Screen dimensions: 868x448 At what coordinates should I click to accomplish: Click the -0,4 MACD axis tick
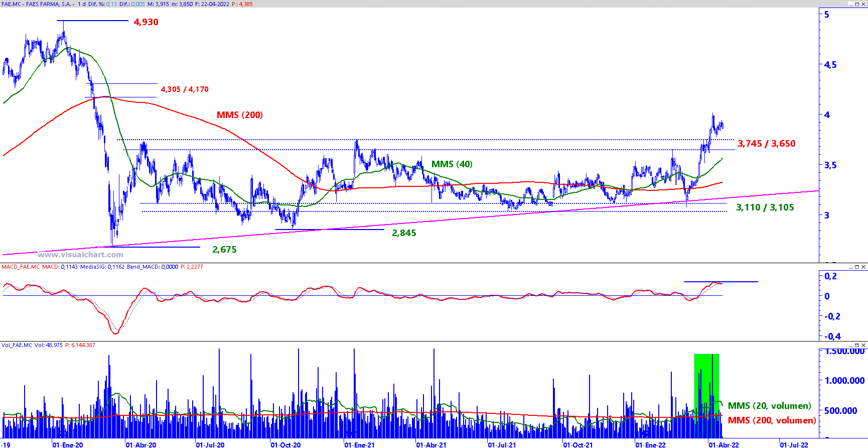coord(833,337)
